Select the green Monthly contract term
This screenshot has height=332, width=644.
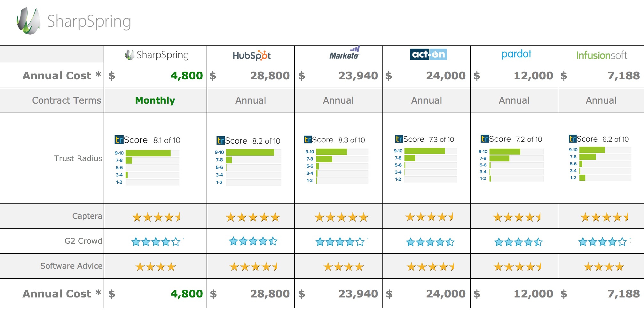point(155,100)
